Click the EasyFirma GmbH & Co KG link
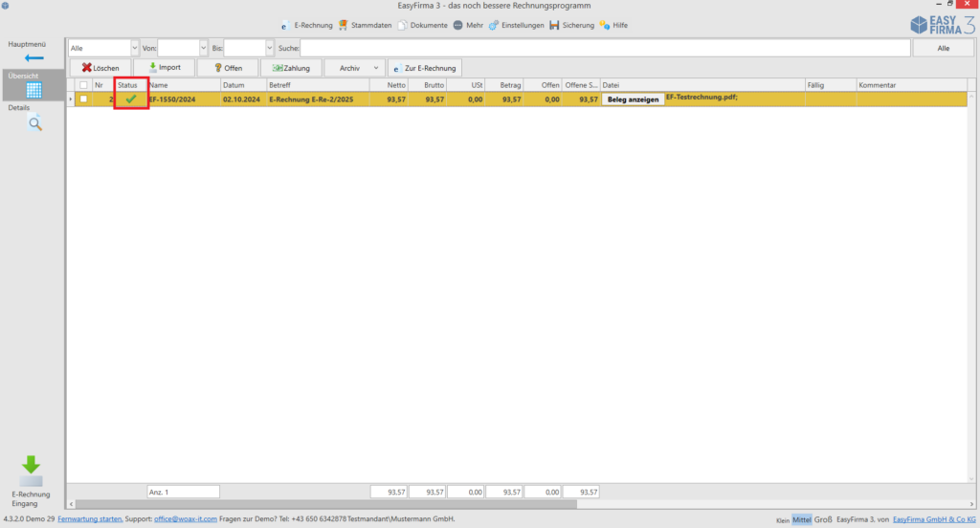 (x=934, y=520)
